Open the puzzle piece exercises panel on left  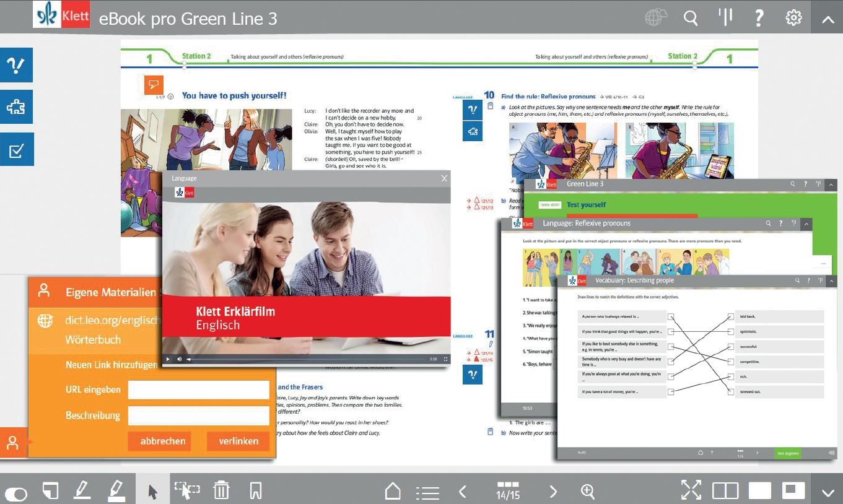click(x=16, y=107)
